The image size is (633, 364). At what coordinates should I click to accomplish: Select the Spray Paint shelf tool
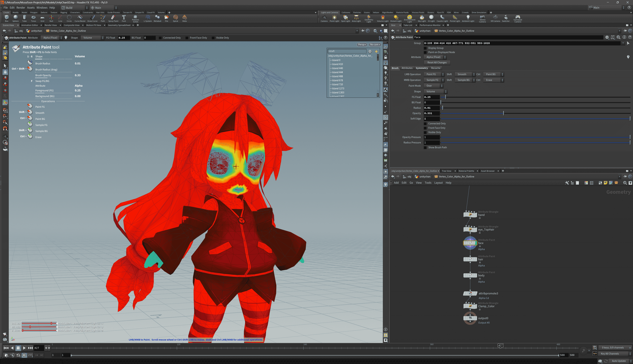coord(113,18)
